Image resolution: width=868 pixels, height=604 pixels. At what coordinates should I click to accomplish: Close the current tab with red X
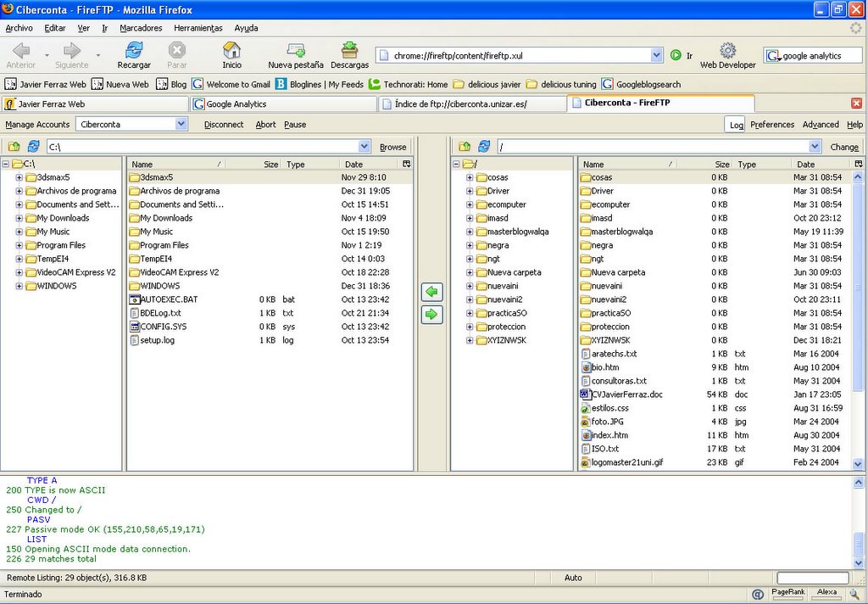coord(856,103)
